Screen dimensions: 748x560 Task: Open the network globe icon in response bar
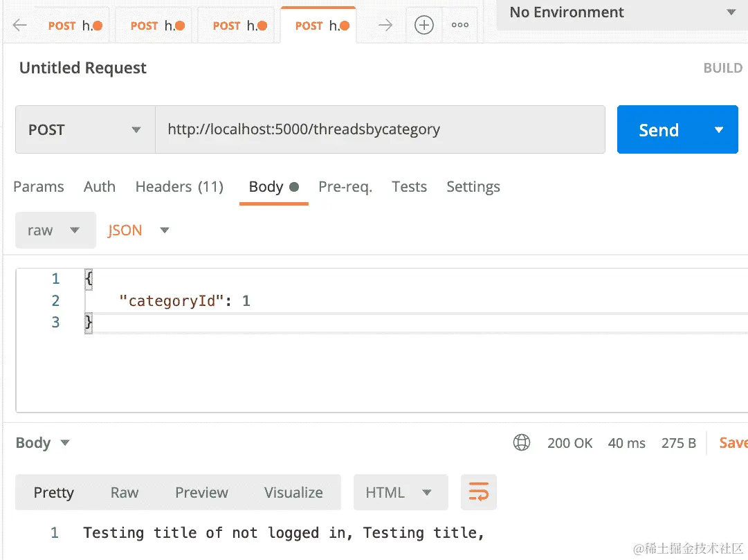pyautogui.click(x=522, y=442)
